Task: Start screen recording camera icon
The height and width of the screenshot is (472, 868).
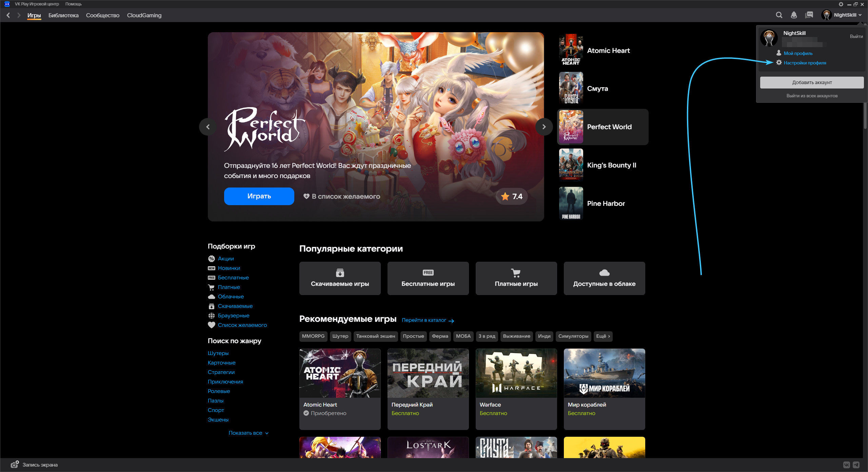Action: pos(14,465)
